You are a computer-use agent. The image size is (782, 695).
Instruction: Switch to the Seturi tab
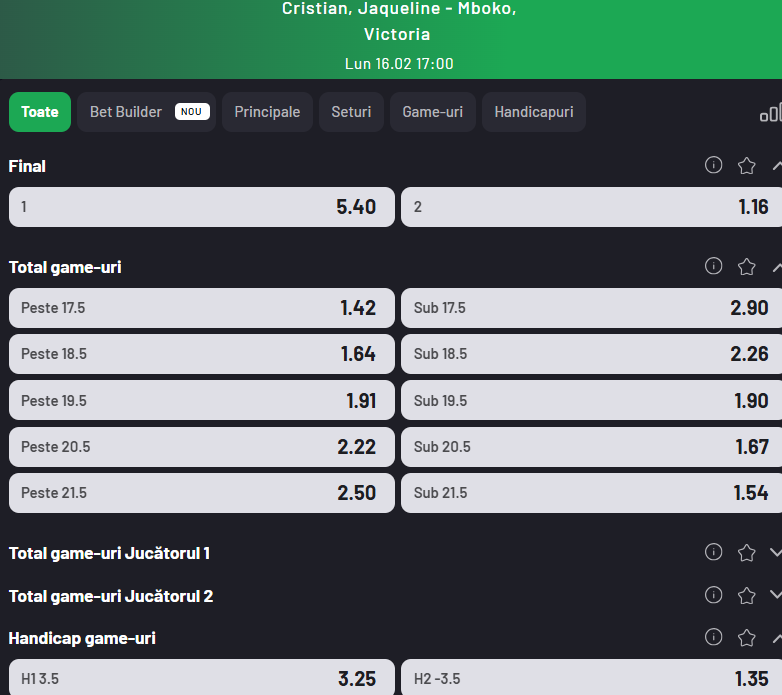pyautogui.click(x=351, y=112)
